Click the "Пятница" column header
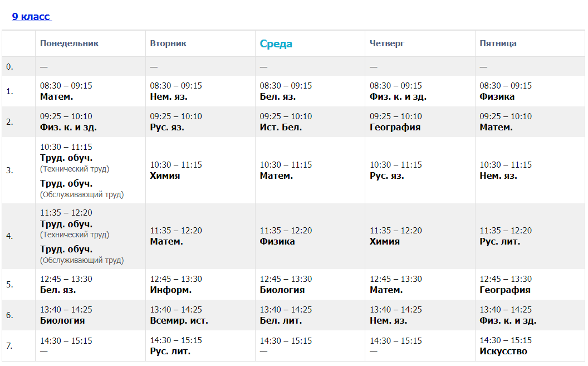The width and height of the screenshot is (588, 366). 498,43
